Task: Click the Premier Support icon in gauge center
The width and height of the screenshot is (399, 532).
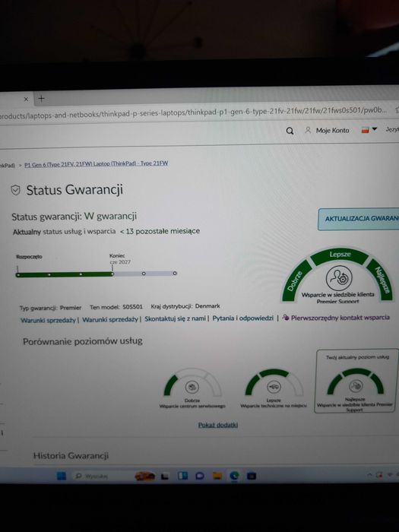Action: pyautogui.click(x=339, y=279)
